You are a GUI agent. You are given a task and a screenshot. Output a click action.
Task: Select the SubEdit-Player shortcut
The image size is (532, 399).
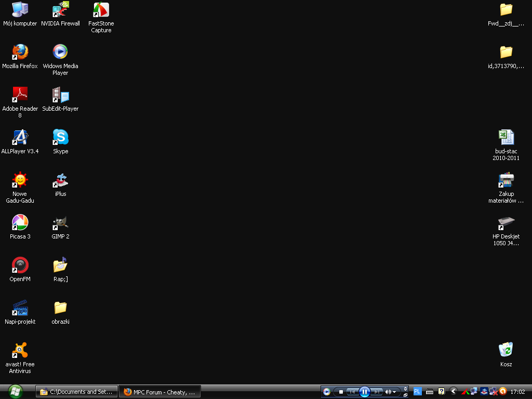[x=60, y=99]
